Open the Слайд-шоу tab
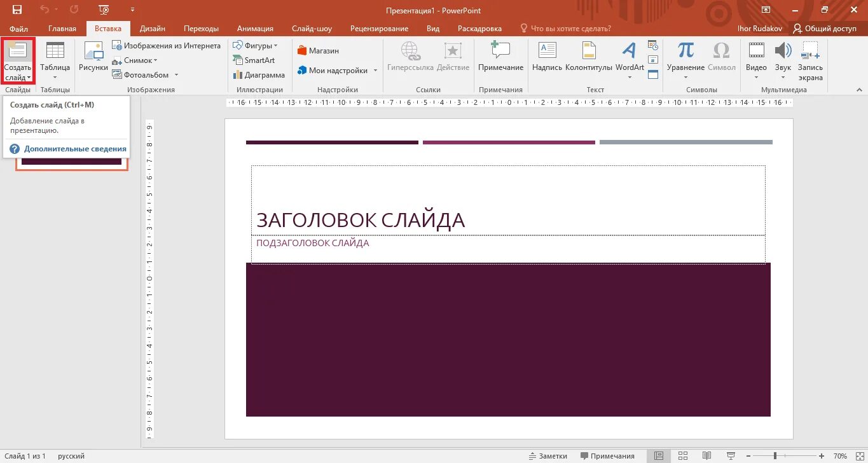Screen dimensions: 868x463 [x=312, y=29]
